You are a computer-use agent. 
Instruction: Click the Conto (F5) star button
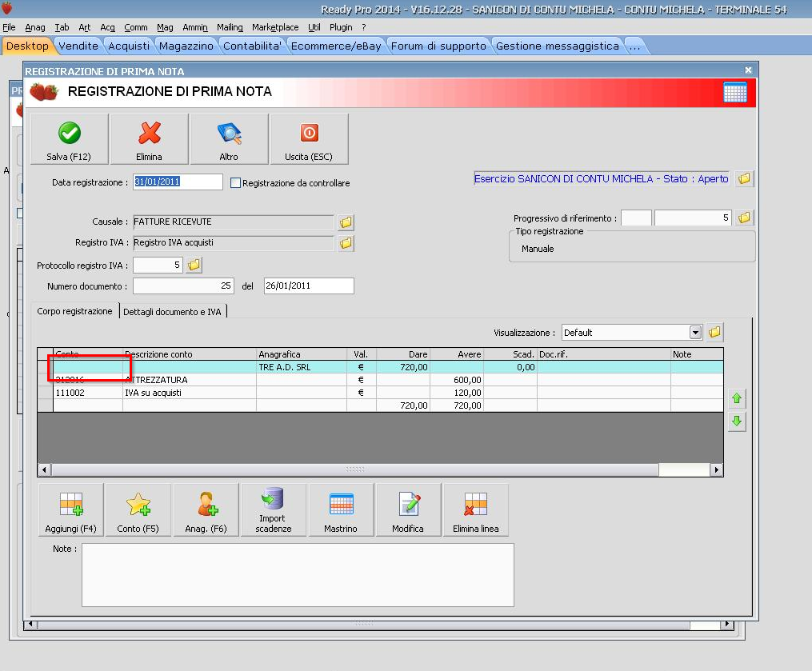click(x=138, y=510)
